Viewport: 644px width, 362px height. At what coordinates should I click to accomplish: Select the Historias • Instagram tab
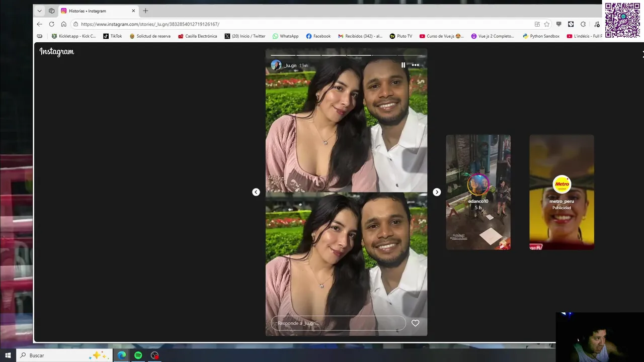pos(98,11)
